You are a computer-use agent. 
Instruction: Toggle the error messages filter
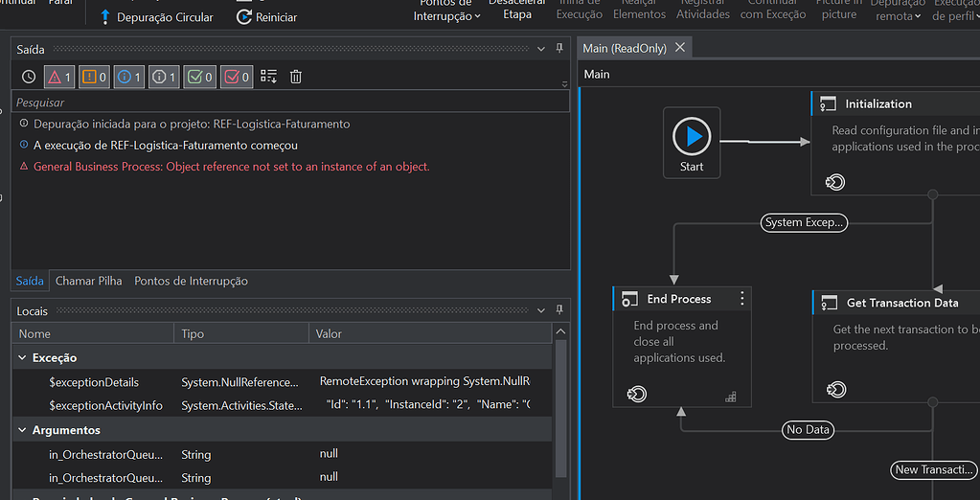(58, 77)
